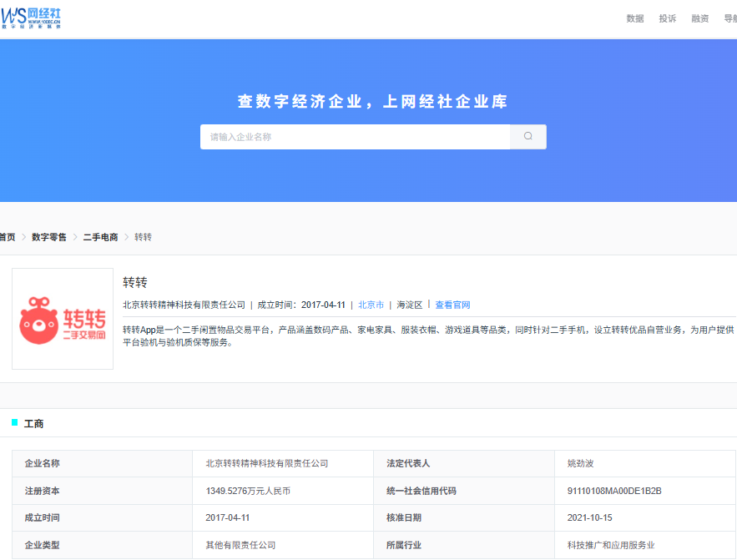
Task: Click the 转转 company title
Action: (135, 282)
